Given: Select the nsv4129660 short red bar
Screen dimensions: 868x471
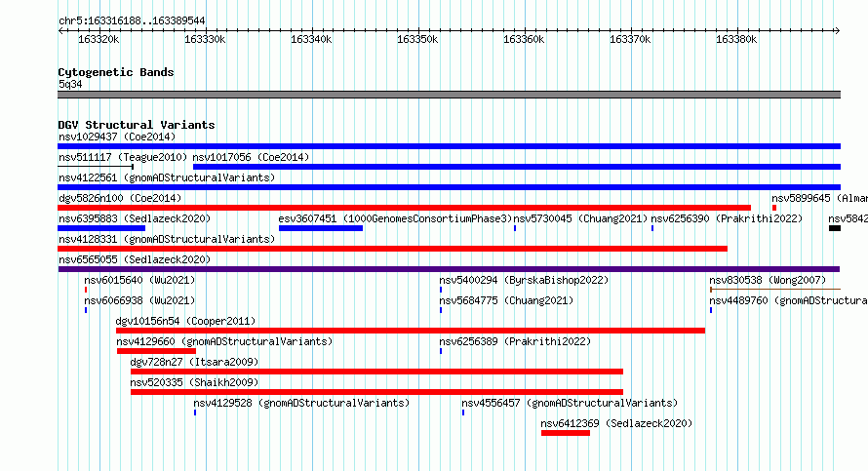Looking at the screenshot, I should [157, 351].
